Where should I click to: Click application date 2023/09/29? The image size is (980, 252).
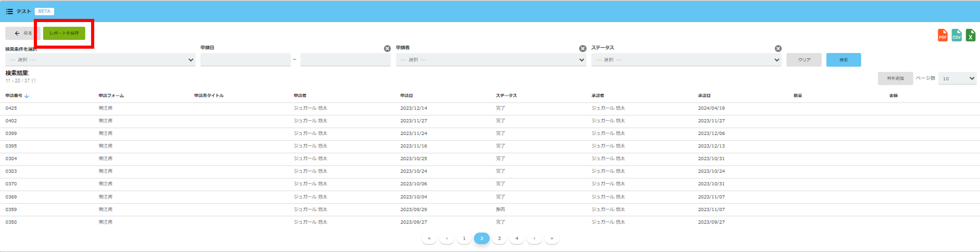coord(414,210)
